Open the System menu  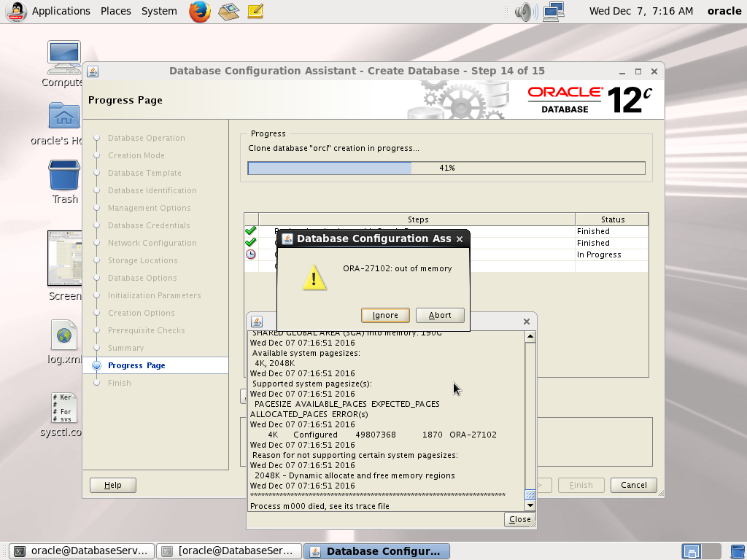tap(159, 11)
